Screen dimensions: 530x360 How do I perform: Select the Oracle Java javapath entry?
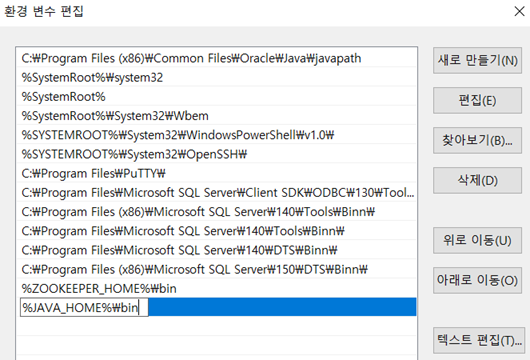point(216,58)
